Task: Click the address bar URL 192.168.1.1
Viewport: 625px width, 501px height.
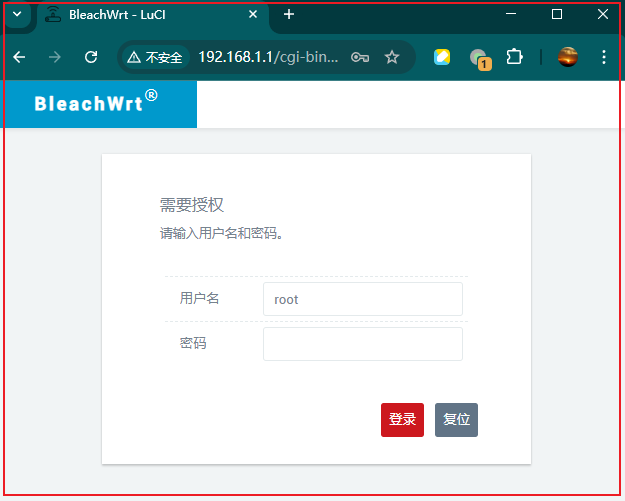Action: click(268, 57)
